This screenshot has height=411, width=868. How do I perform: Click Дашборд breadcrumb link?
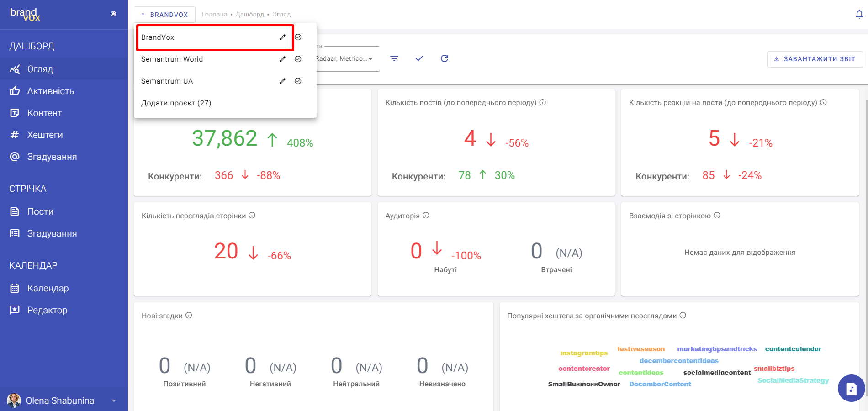coord(250,15)
